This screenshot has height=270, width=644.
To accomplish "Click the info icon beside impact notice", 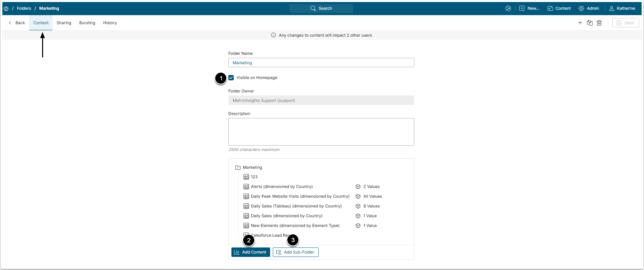I will 273,35.
